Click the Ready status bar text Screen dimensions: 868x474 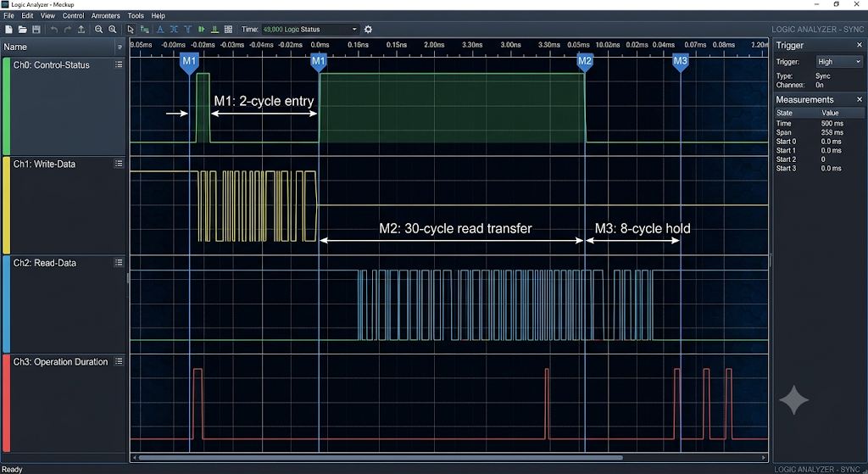point(12,469)
